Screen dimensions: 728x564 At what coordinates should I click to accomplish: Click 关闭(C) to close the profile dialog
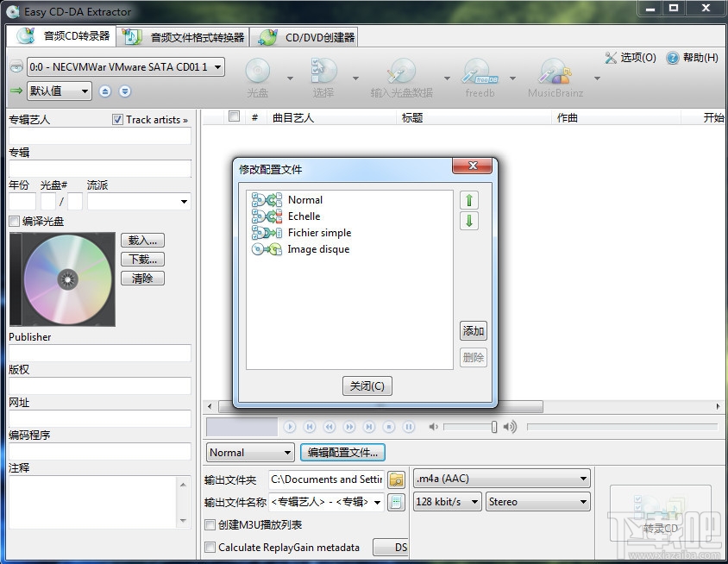click(x=367, y=385)
